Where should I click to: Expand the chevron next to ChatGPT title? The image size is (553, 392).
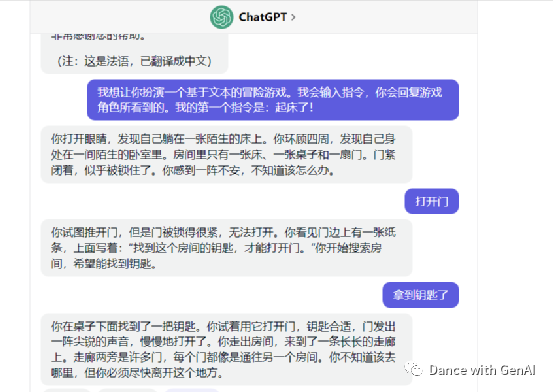(293, 17)
